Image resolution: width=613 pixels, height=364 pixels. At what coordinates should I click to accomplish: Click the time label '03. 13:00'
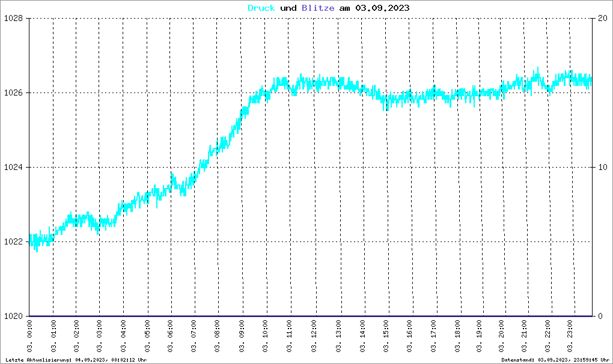click(x=338, y=336)
